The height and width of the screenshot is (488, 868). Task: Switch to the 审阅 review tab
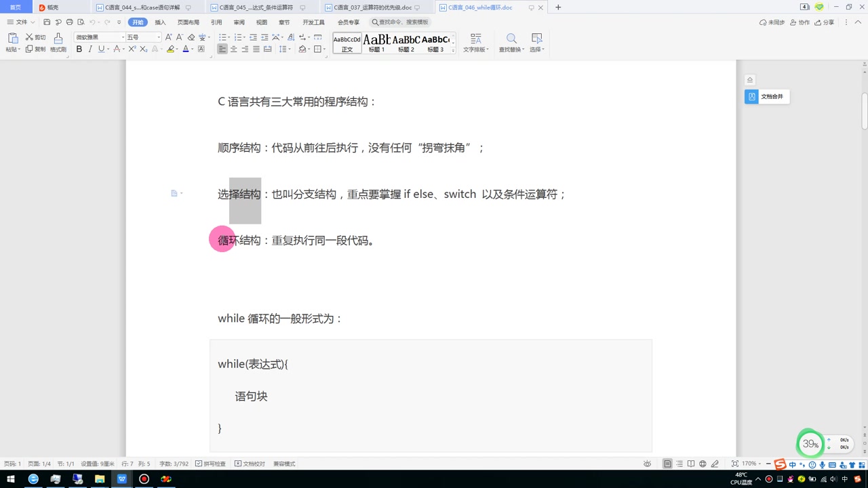coord(239,22)
